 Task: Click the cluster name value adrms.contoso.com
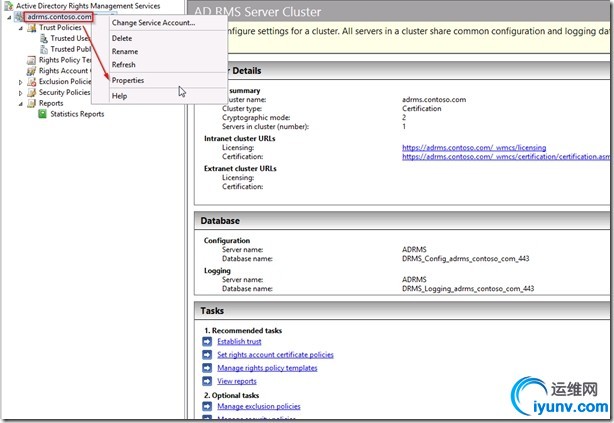434,99
